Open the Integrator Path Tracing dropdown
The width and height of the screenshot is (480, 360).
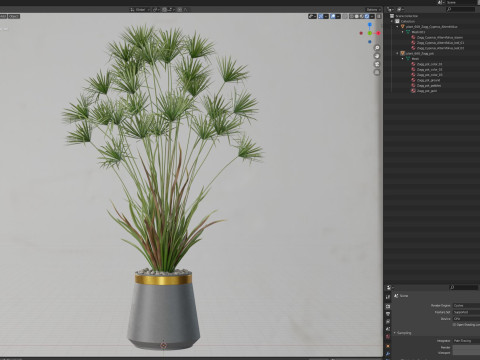(x=466, y=341)
